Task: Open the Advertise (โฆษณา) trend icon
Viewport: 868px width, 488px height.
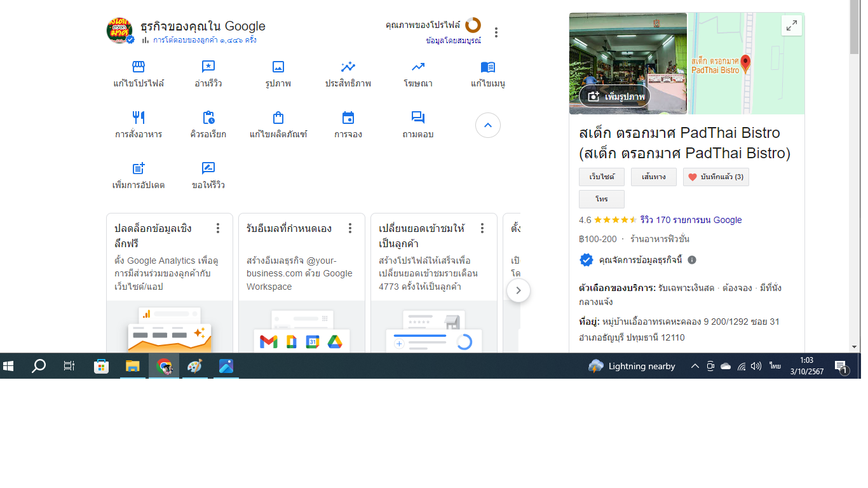Action: [x=418, y=67]
